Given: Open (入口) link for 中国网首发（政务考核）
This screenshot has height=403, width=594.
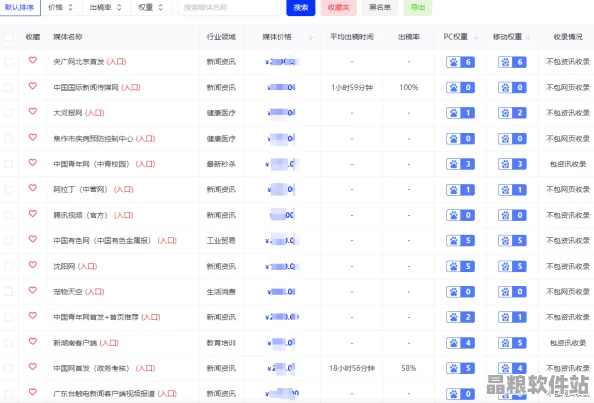Looking at the screenshot, I should (145, 368).
